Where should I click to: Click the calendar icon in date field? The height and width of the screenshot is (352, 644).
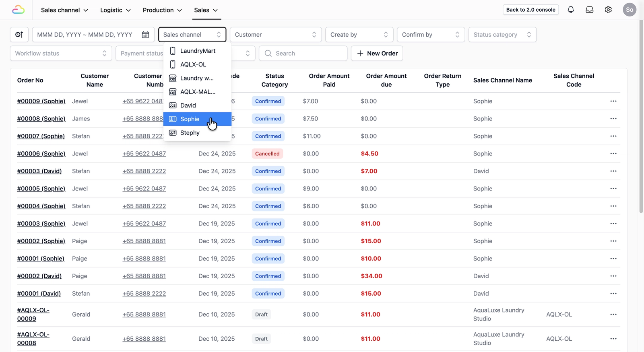pos(145,35)
